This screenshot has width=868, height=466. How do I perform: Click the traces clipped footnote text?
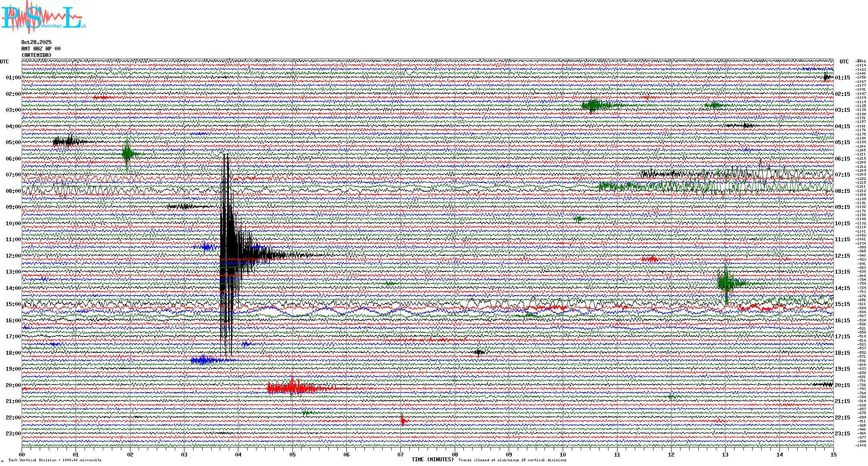512,460
